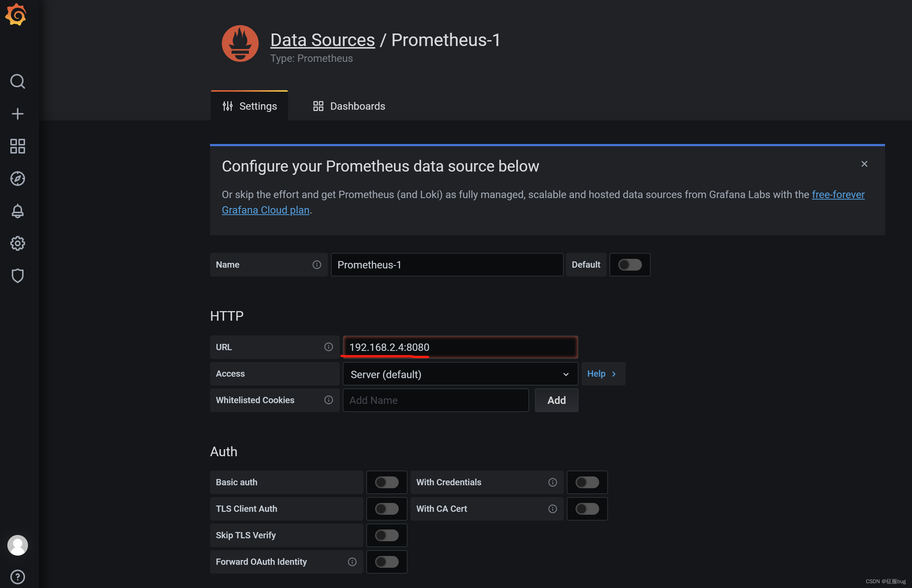The image size is (912, 588).
Task: Switch to the Dashboards tab
Action: point(348,106)
